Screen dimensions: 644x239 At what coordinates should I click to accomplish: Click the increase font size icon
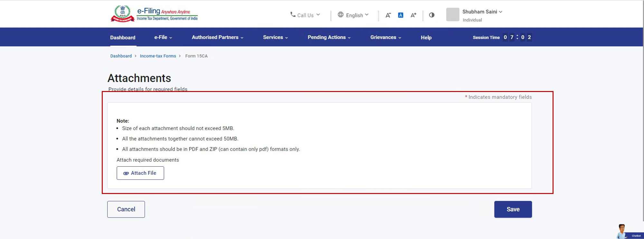tap(413, 15)
